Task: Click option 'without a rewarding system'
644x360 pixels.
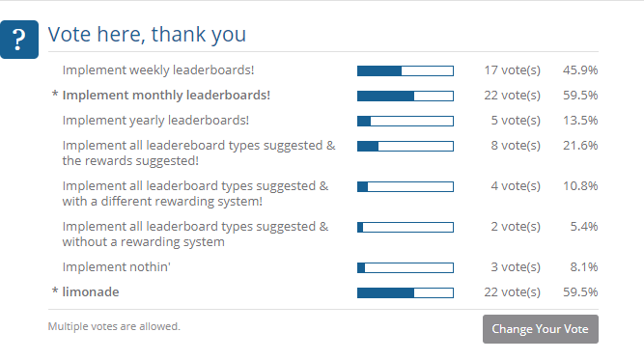Action: 195,234
